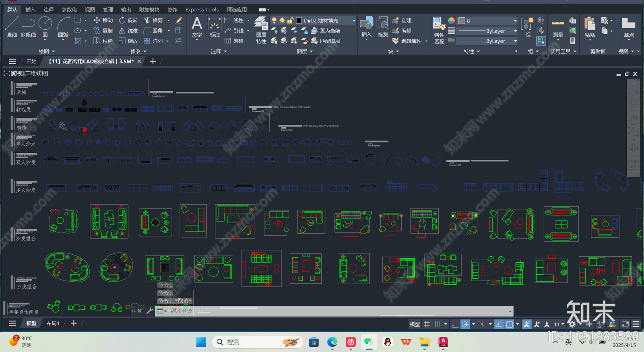This screenshot has height=352, width=644.
Task: Open the 参数化 ribbon tab
Action: [x=69, y=9]
